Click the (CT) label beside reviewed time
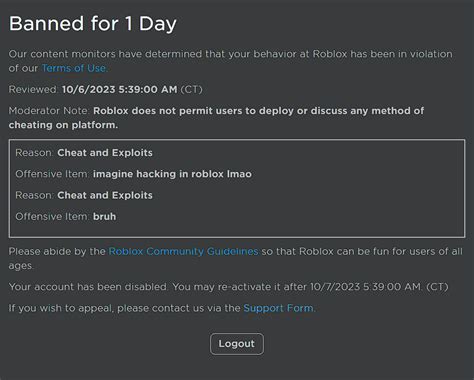 pos(191,89)
